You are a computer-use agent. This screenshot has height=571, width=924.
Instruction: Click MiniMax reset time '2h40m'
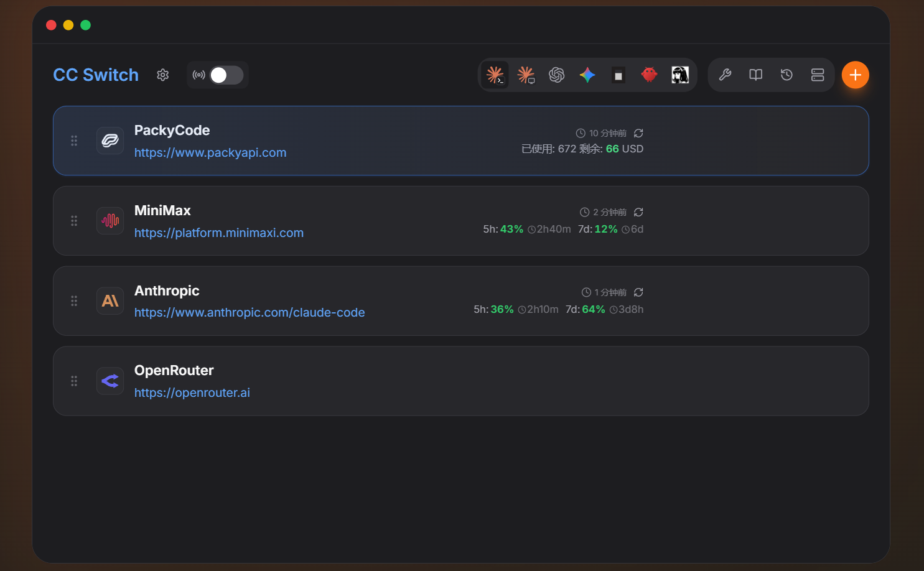pyautogui.click(x=554, y=229)
